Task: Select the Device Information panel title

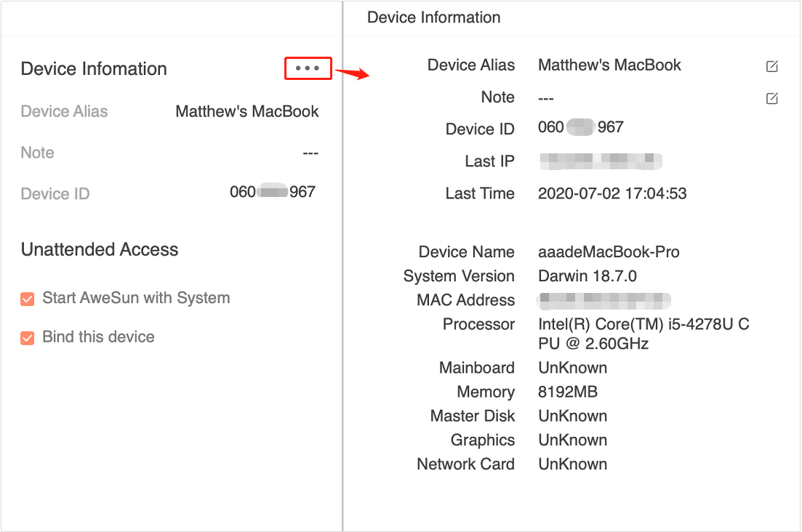Action: pyautogui.click(x=433, y=17)
